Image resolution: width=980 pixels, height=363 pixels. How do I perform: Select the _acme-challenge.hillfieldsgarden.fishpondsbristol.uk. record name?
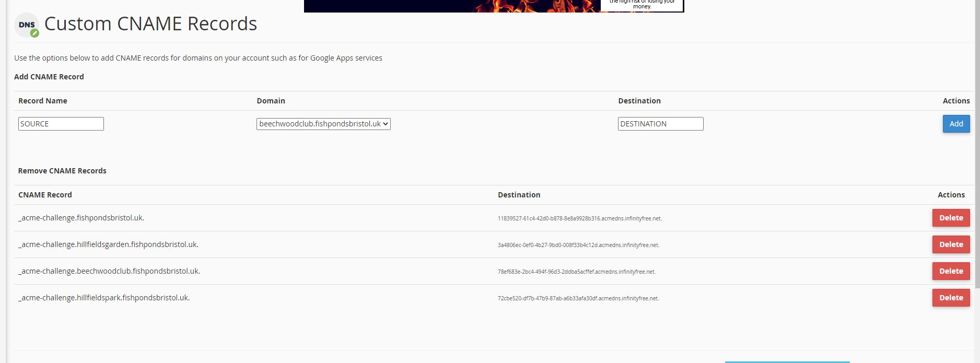(109, 244)
